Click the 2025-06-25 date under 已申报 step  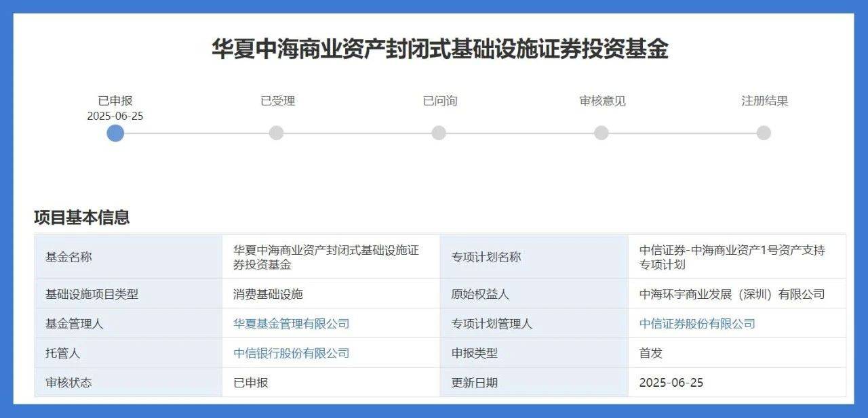coord(115,116)
